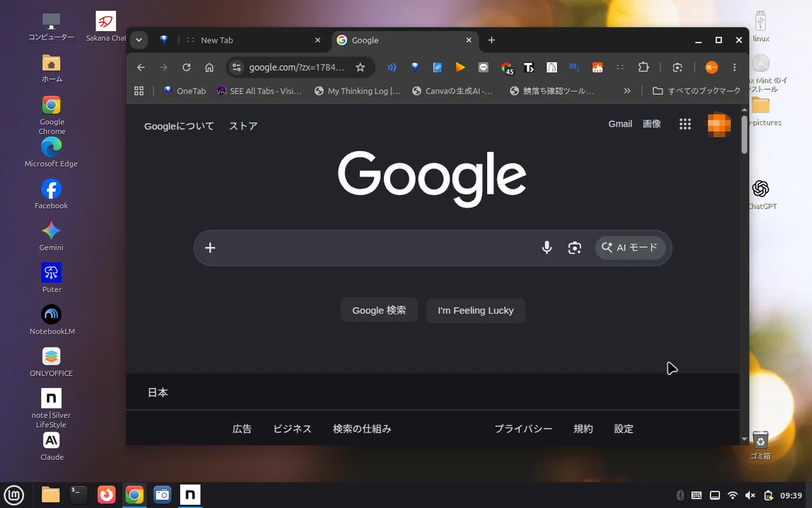Bookmark this page with star icon

coord(361,67)
